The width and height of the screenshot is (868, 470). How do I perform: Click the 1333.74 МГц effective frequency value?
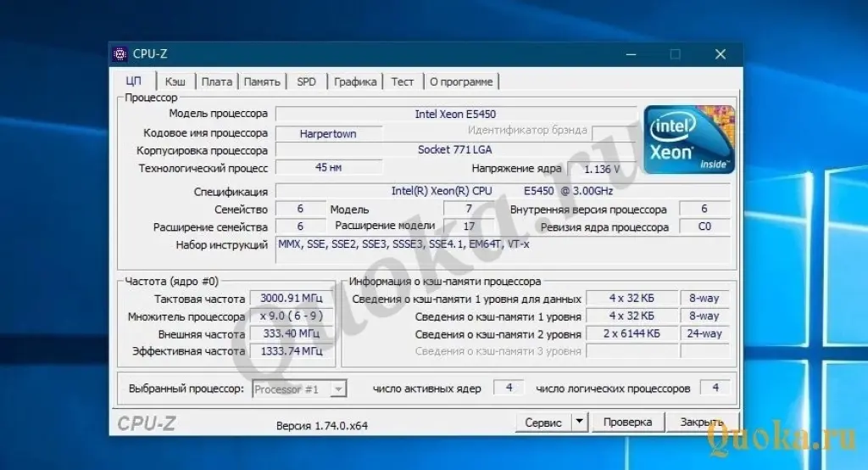pyautogui.click(x=292, y=351)
